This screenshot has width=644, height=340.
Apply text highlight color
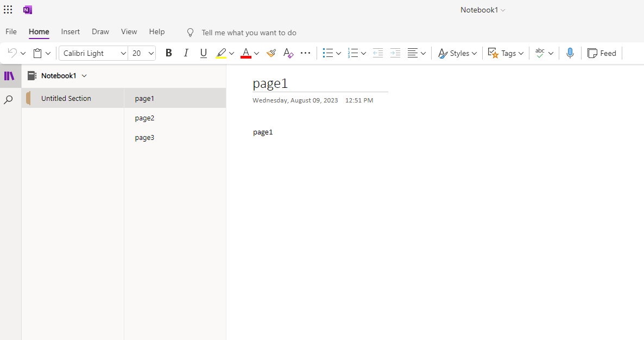coord(222,53)
